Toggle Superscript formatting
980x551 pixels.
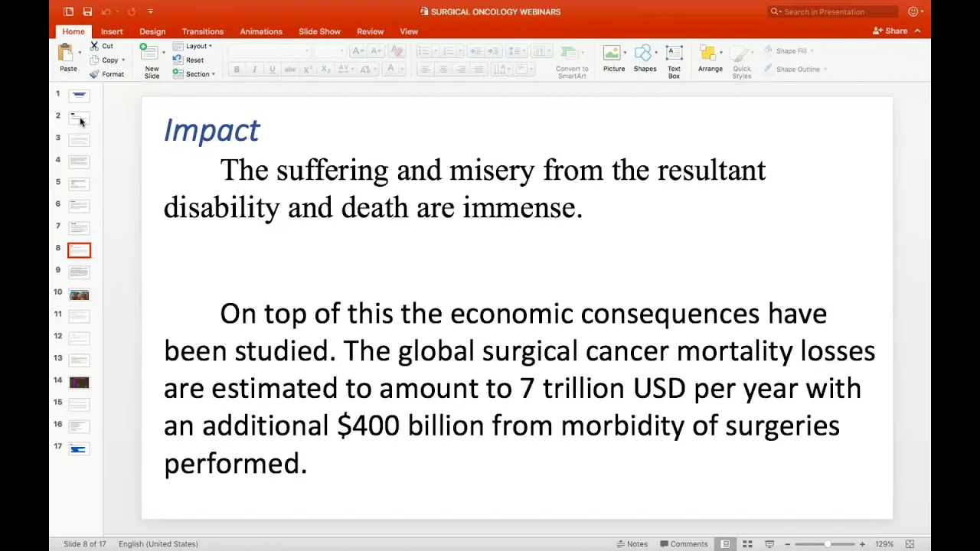click(308, 69)
